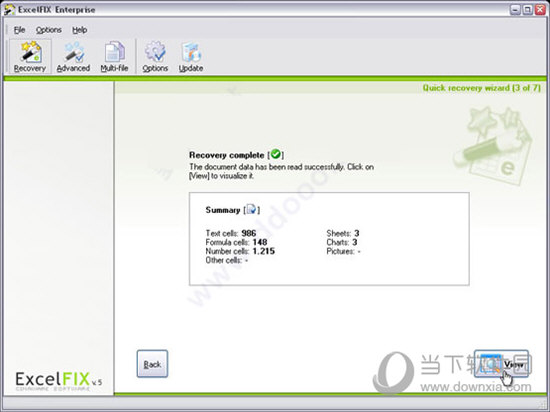Maximize the ExcelFIX Enterprise window
Image resolution: width=550 pixels, height=412 pixels.
(527, 10)
